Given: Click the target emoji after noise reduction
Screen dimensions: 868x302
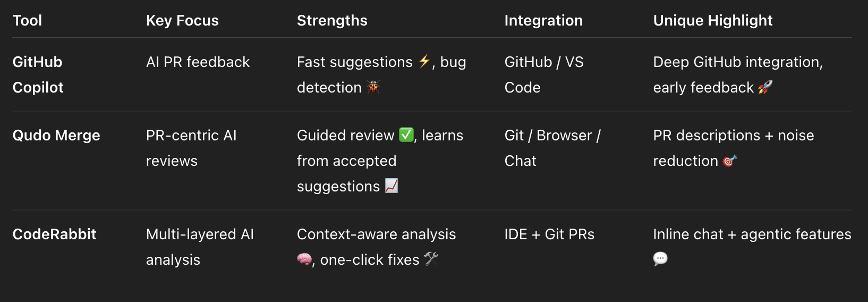Looking at the screenshot, I should [x=730, y=161].
